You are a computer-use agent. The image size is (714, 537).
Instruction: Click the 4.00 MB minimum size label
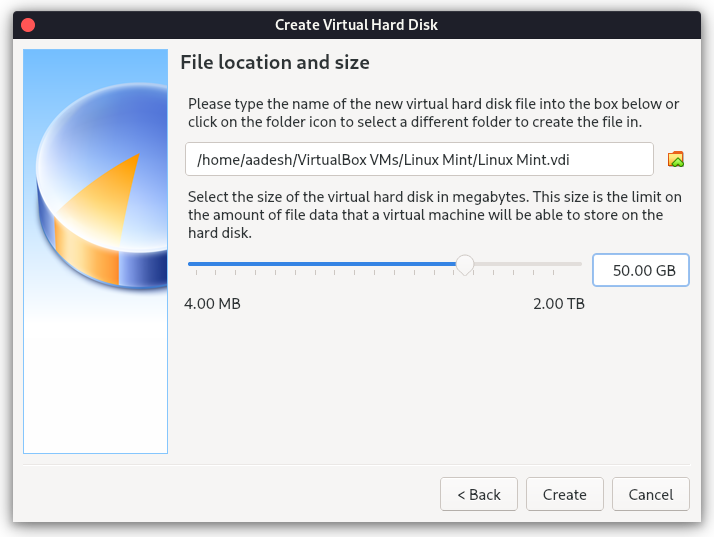212,303
